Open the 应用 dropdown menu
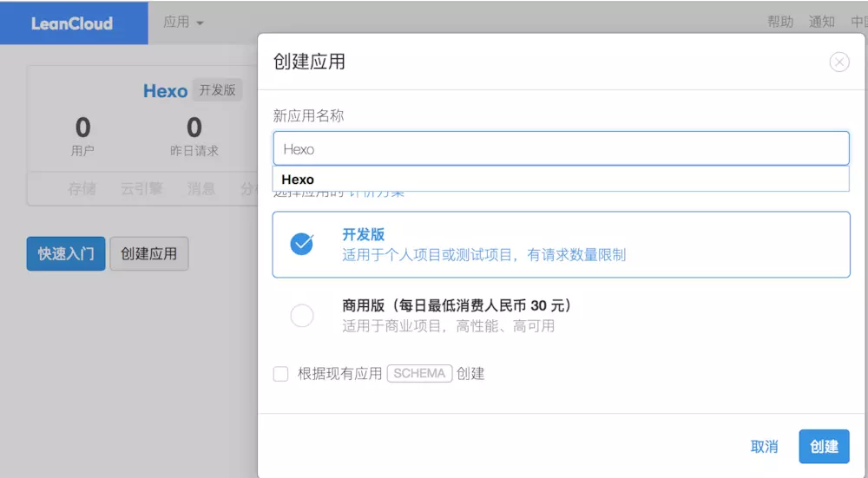This screenshot has height=478, width=868. [x=183, y=23]
